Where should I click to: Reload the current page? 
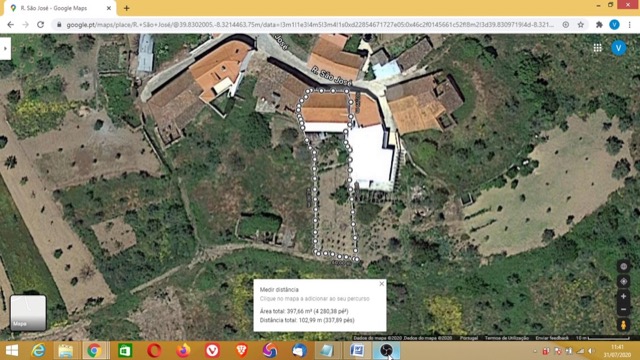click(x=40, y=25)
